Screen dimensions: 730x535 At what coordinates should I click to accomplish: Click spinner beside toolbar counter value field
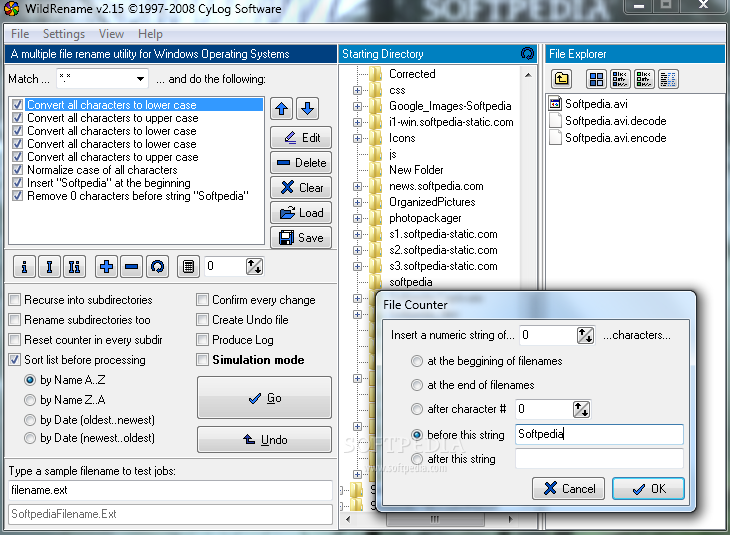pyautogui.click(x=254, y=266)
